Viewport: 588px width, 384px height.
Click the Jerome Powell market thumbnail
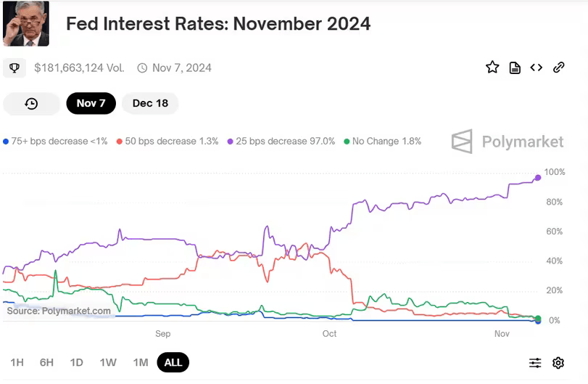pyautogui.click(x=26, y=25)
